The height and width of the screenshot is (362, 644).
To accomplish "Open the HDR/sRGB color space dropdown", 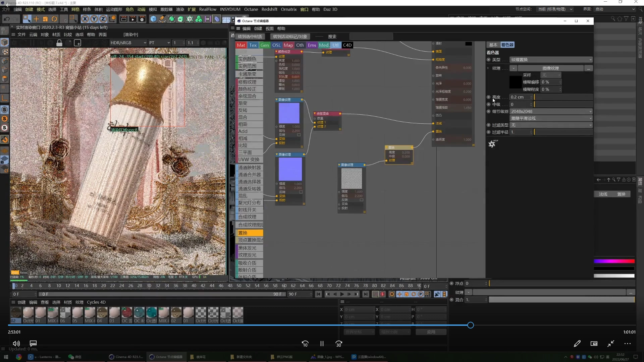I will (128, 43).
